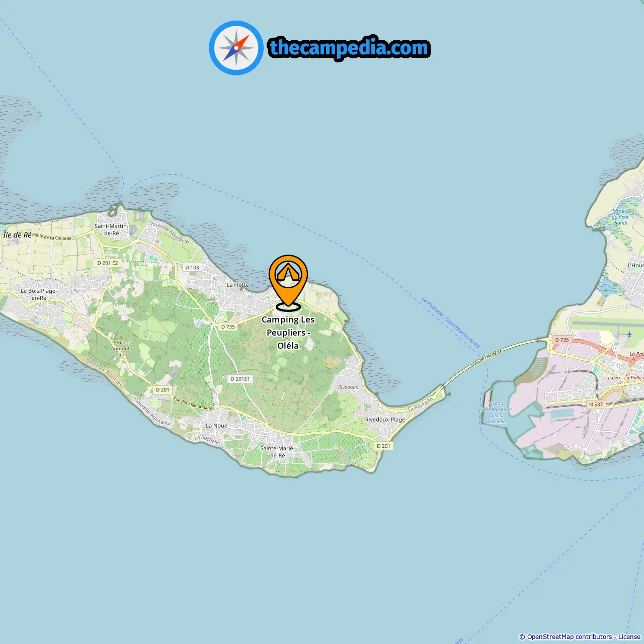Click the Grand Port Maritime de La Rochelle label
644x644 pixels.
tap(496, 412)
